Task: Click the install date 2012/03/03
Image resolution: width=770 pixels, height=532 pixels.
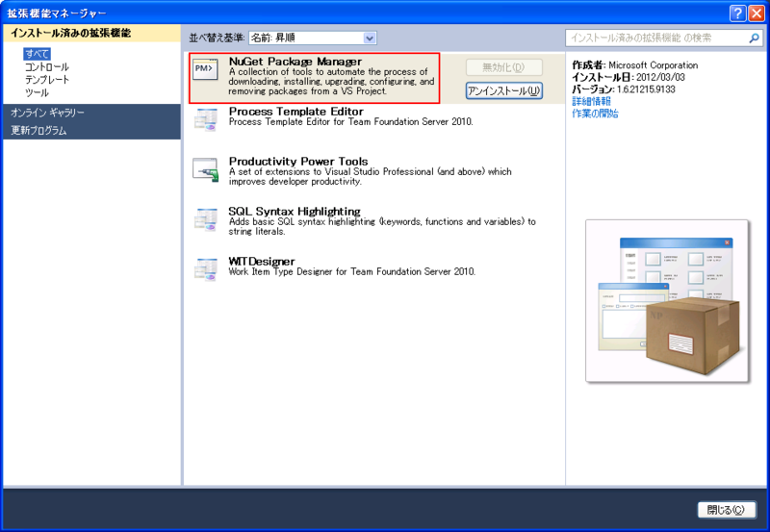Action: [x=660, y=77]
